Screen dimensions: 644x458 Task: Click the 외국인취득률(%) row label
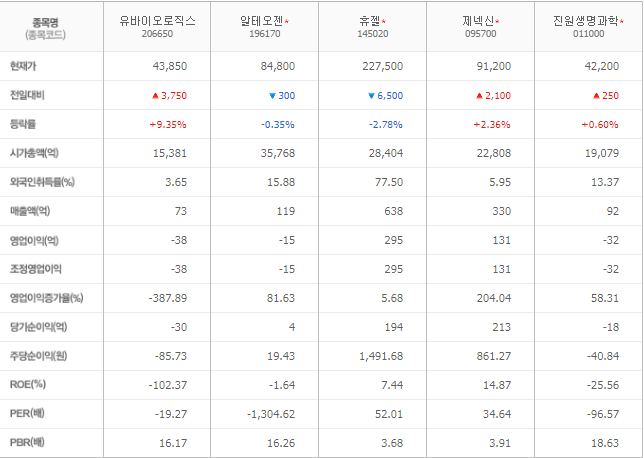(x=42, y=182)
